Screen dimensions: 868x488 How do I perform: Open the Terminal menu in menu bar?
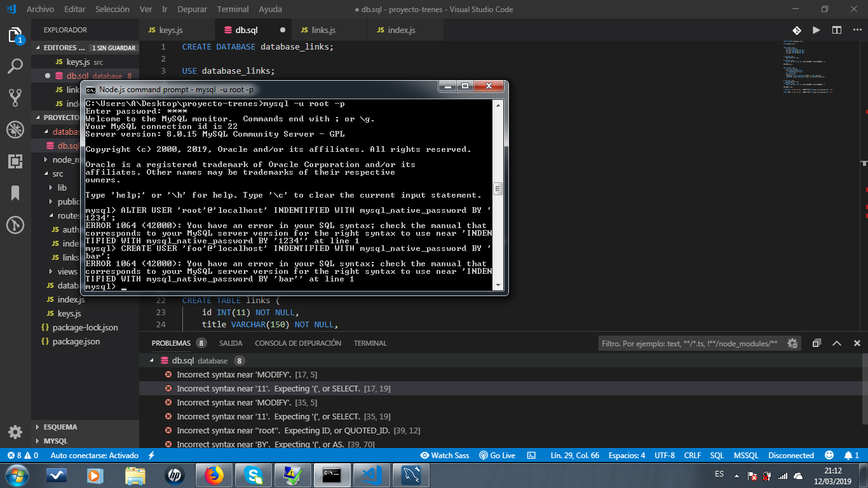pos(233,10)
